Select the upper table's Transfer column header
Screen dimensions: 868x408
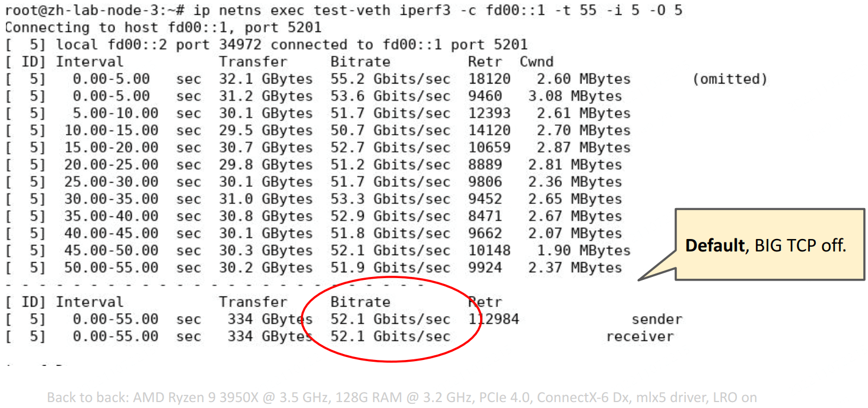[253, 62]
